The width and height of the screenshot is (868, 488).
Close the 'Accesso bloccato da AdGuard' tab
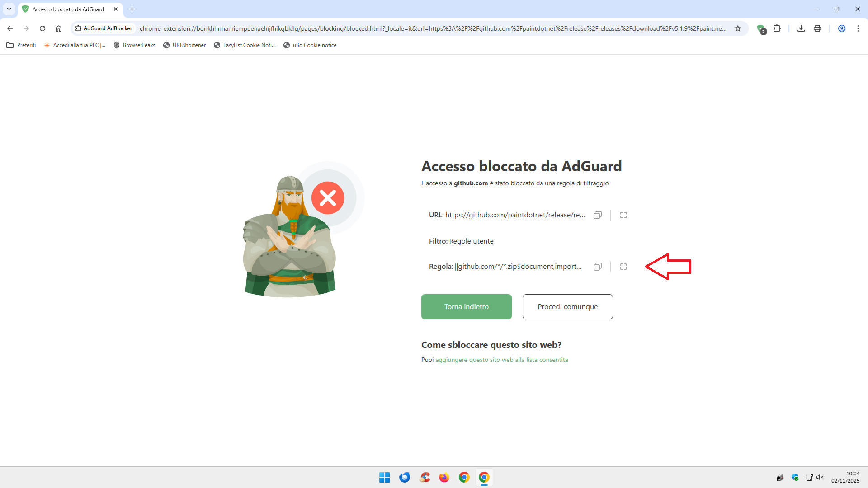coord(116,9)
